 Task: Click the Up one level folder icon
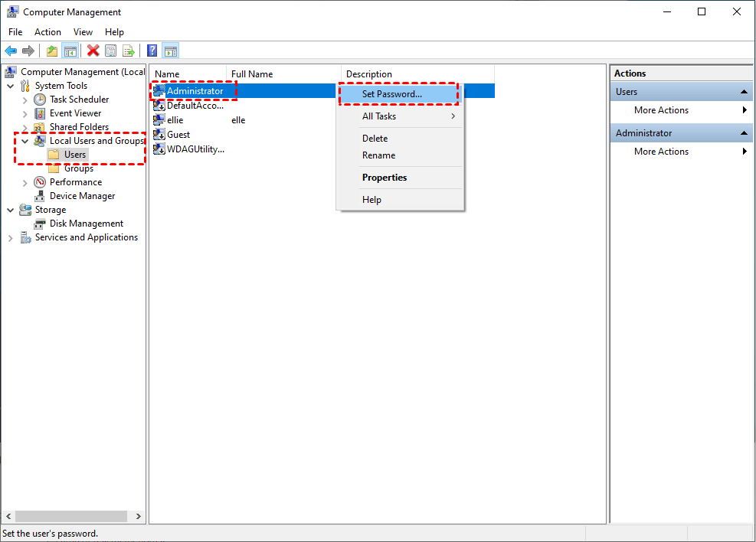51,51
